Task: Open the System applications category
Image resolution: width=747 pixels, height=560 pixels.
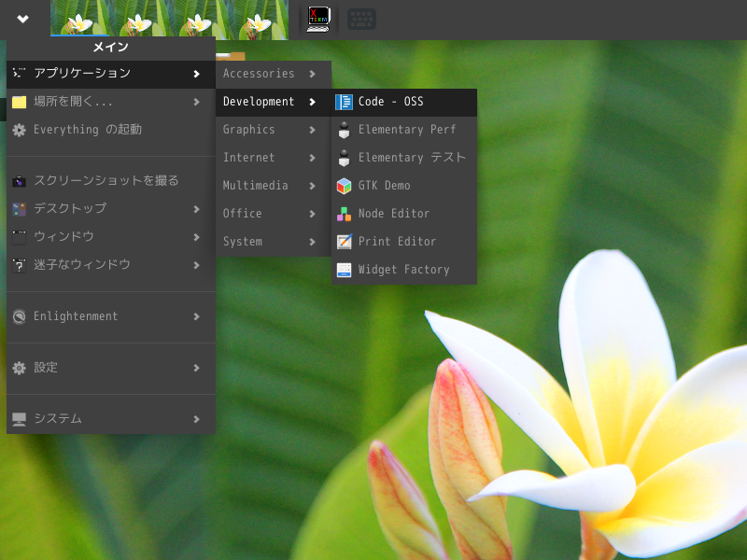Action: pos(274,242)
